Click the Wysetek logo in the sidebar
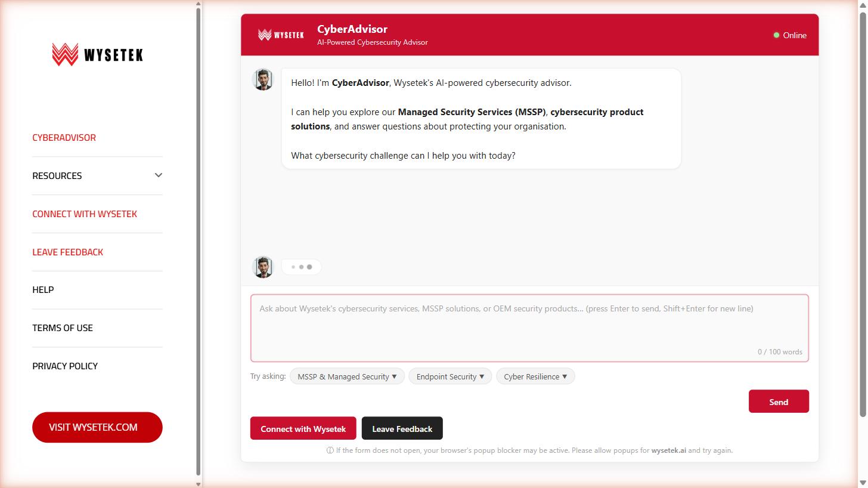Image resolution: width=868 pixels, height=488 pixels. [97, 54]
